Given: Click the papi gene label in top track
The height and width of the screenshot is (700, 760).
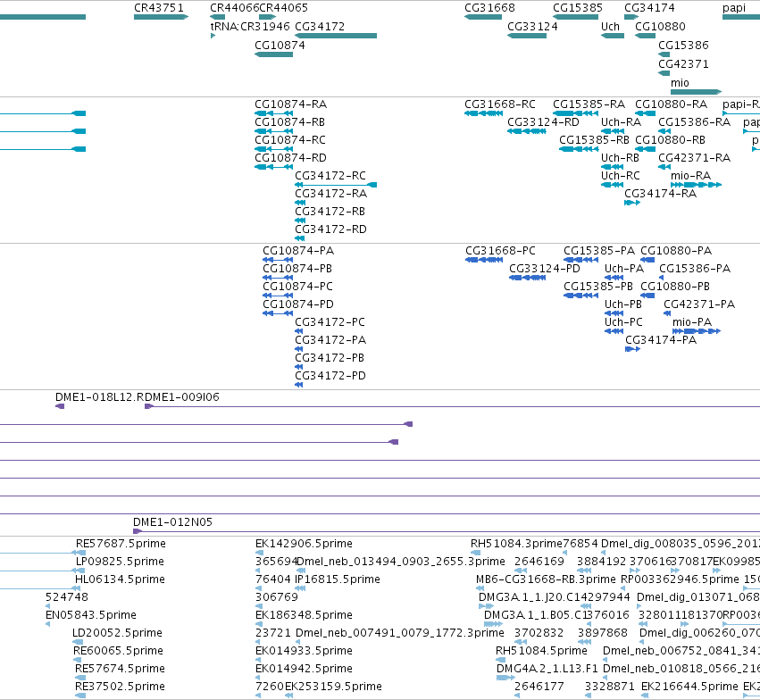Looking at the screenshot, I should tap(734, 8).
